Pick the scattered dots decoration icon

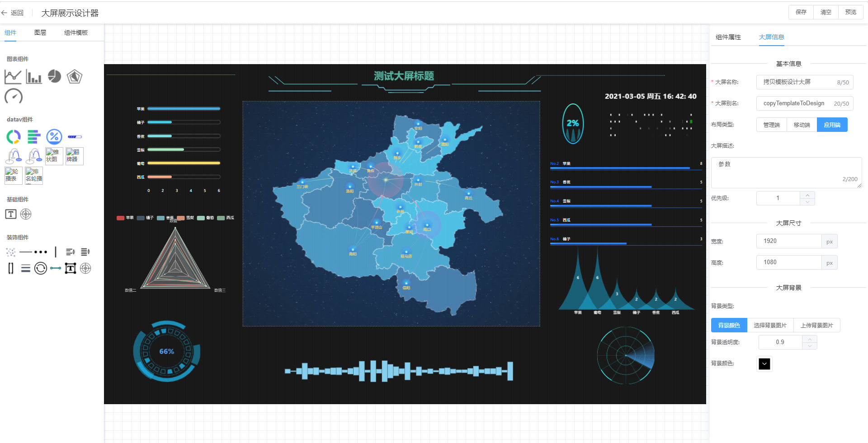coord(11,252)
